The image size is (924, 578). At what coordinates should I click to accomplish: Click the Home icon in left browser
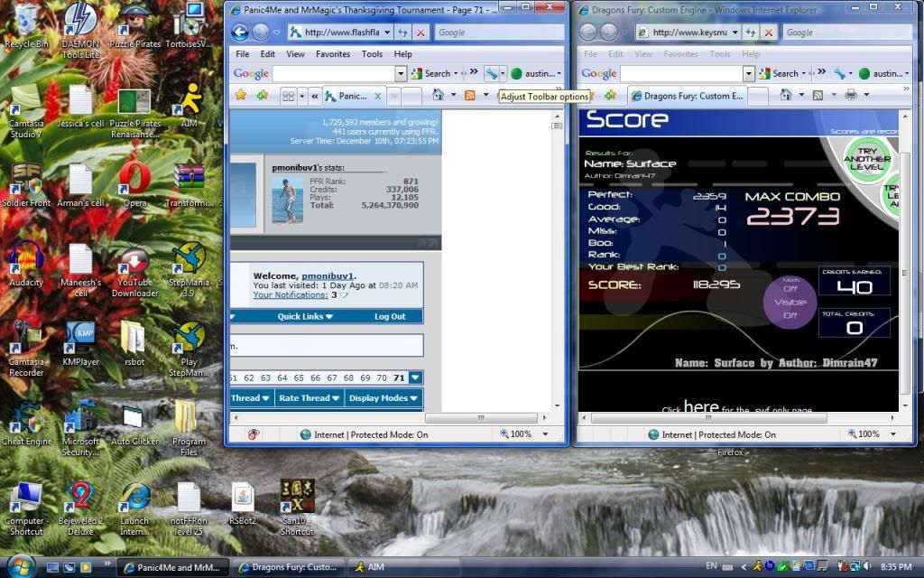pos(438,95)
